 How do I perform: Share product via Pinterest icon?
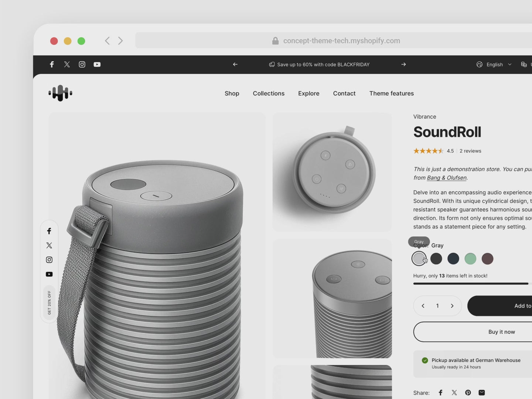point(468,393)
